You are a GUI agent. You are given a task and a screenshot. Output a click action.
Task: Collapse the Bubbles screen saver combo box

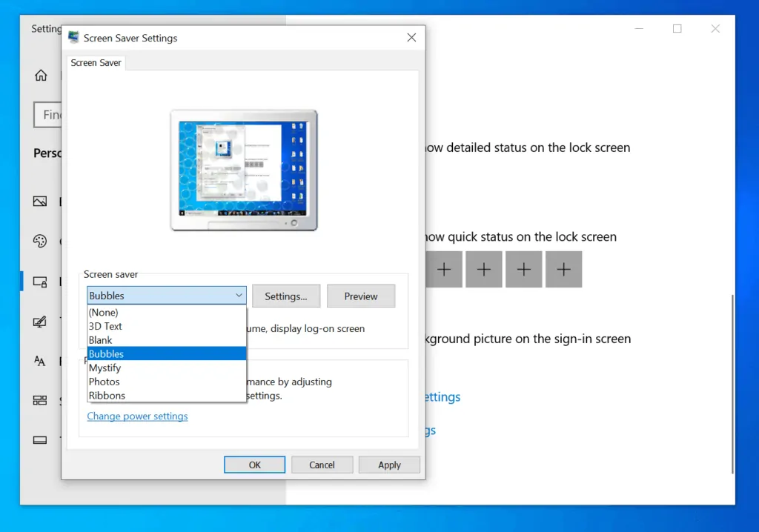coord(239,296)
